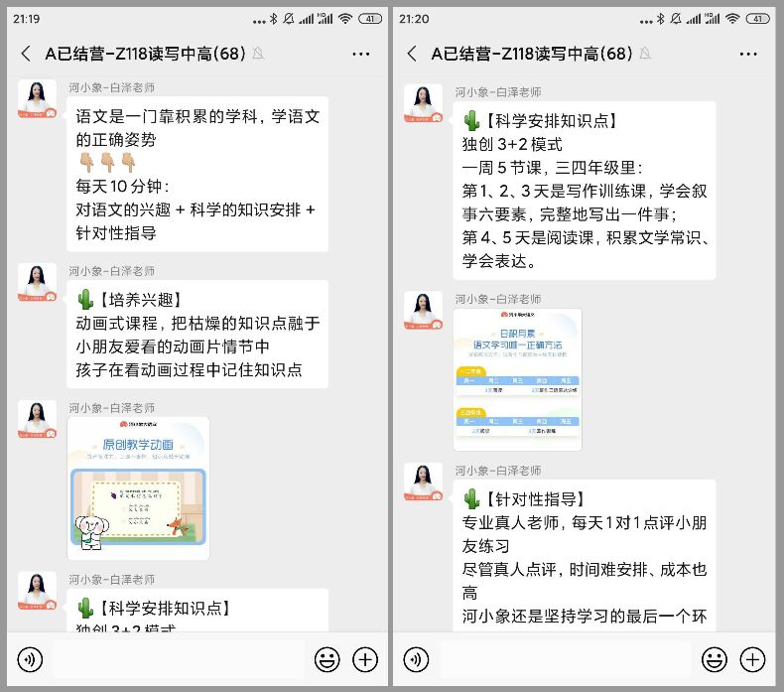The image size is (784, 692).
Task: Switch to voice input in the right chat
Action: (x=417, y=659)
